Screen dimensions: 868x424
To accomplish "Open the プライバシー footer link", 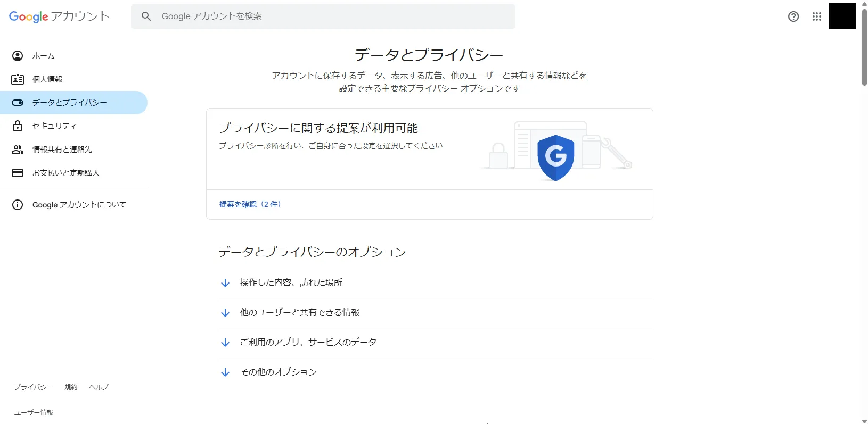I will [33, 387].
